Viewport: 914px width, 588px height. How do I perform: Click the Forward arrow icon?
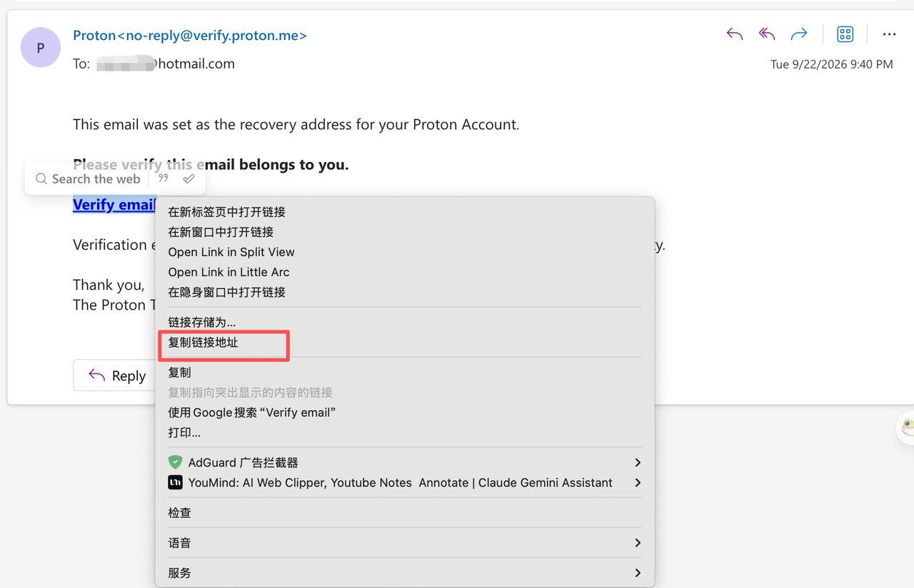click(799, 34)
